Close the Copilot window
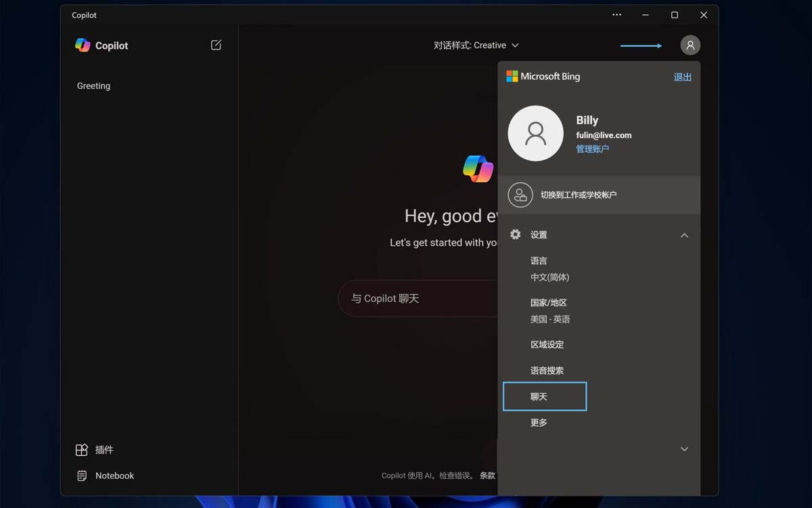The height and width of the screenshot is (508, 812). pyautogui.click(x=703, y=14)
